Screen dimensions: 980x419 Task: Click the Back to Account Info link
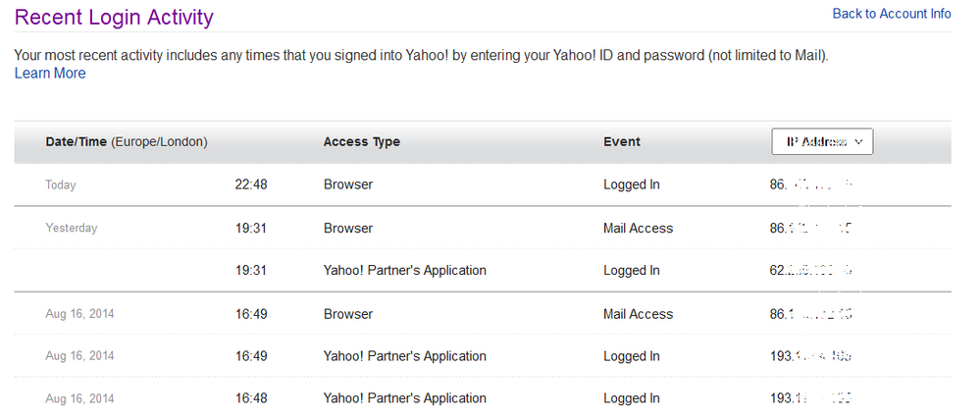tap(892, 14)
